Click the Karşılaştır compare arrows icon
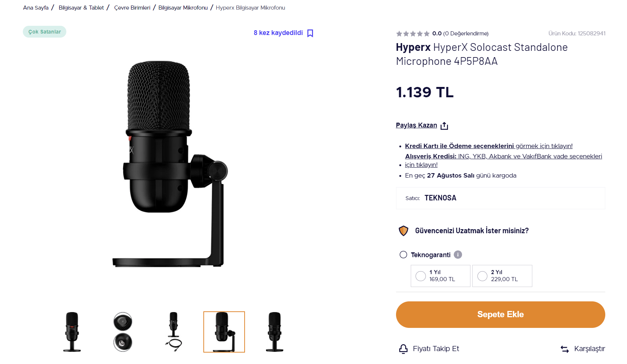627x364 pixels. 565,349
